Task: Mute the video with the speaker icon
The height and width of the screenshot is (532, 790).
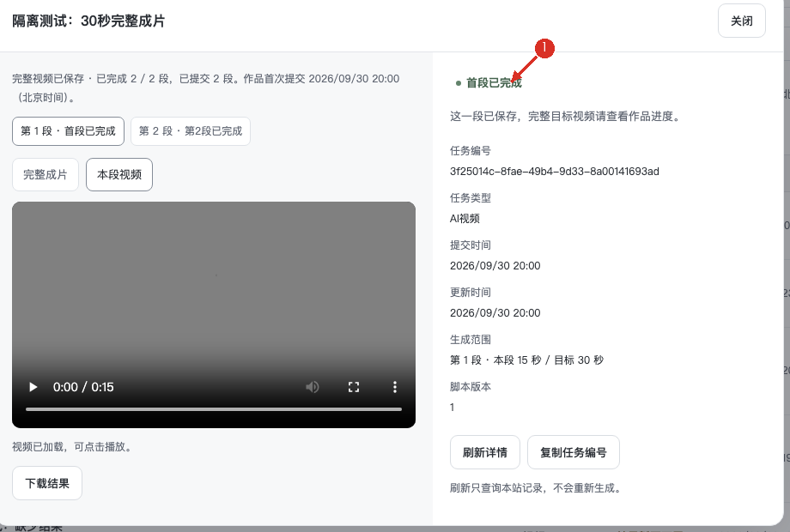Action: pos(313,387)
